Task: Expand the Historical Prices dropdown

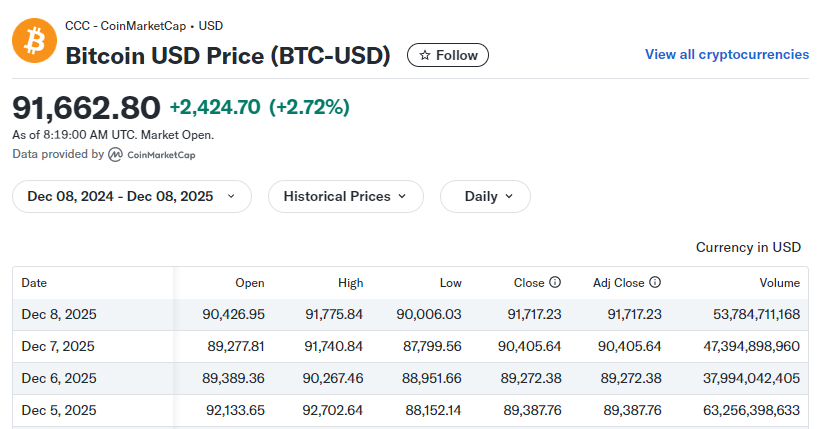Action: point(345,196)
